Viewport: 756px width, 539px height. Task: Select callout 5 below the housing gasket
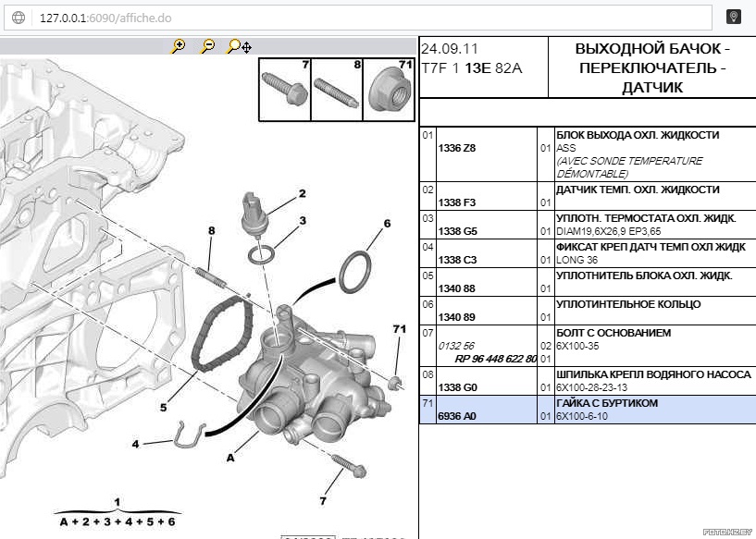(164, 408)
